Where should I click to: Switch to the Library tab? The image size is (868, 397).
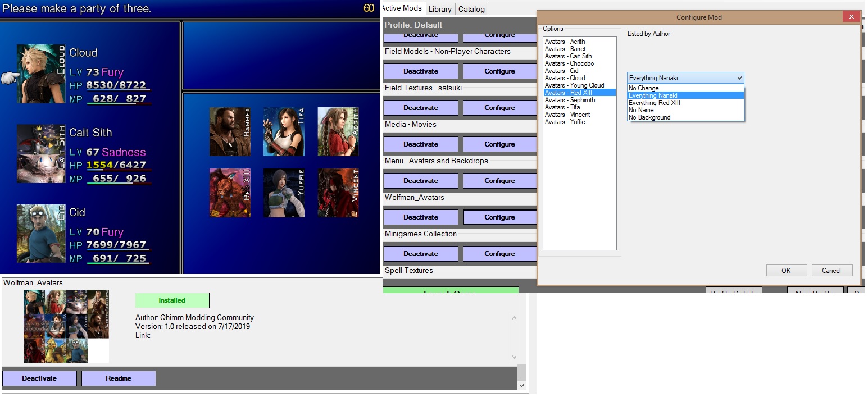440,9
